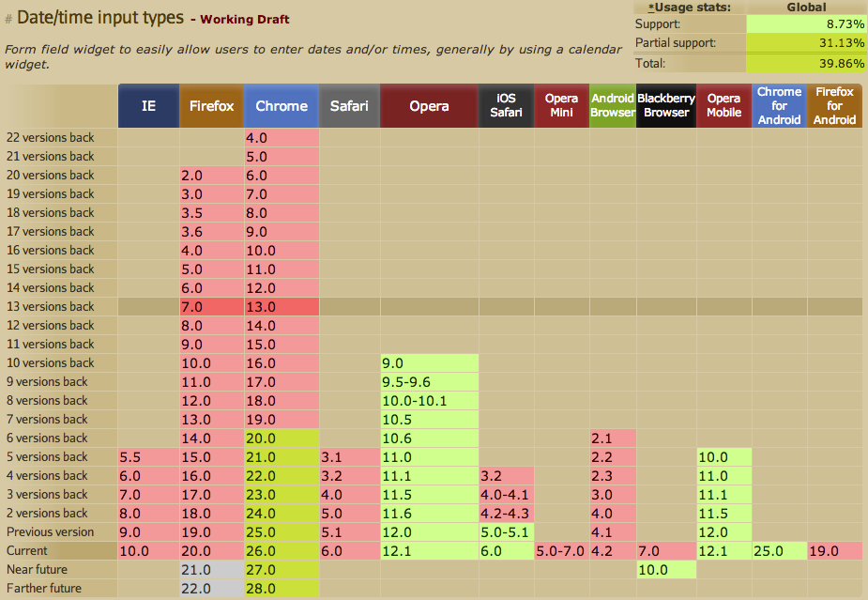868x600 pixels.
Task: Click the iOS Safari 4.2-4.3 cell
Action: pos(507,514)
